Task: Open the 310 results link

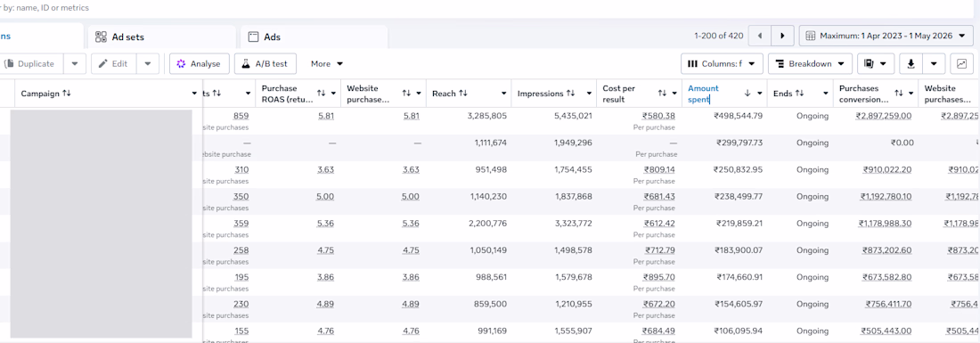Action: coord(241,170)
